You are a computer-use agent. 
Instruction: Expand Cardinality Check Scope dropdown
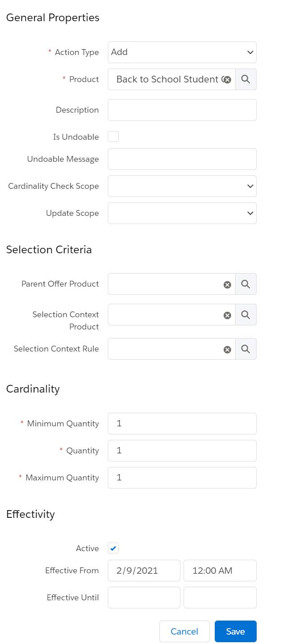(x=182, y=186)
